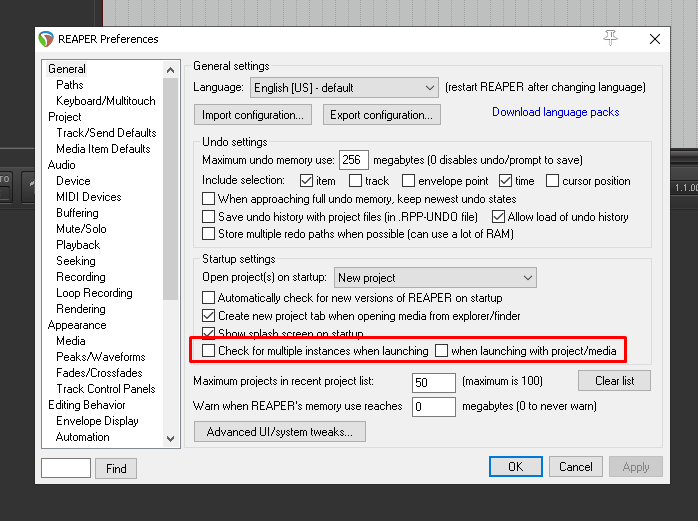This screenshot has height=521, width=698.
Task: Click Export configuration button
Action: [x=381, y=115]
